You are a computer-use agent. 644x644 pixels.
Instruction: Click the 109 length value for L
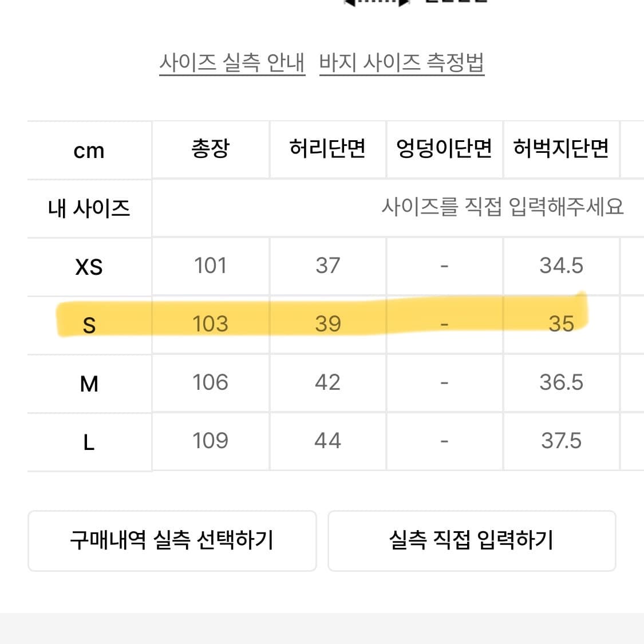coord(210,441)
